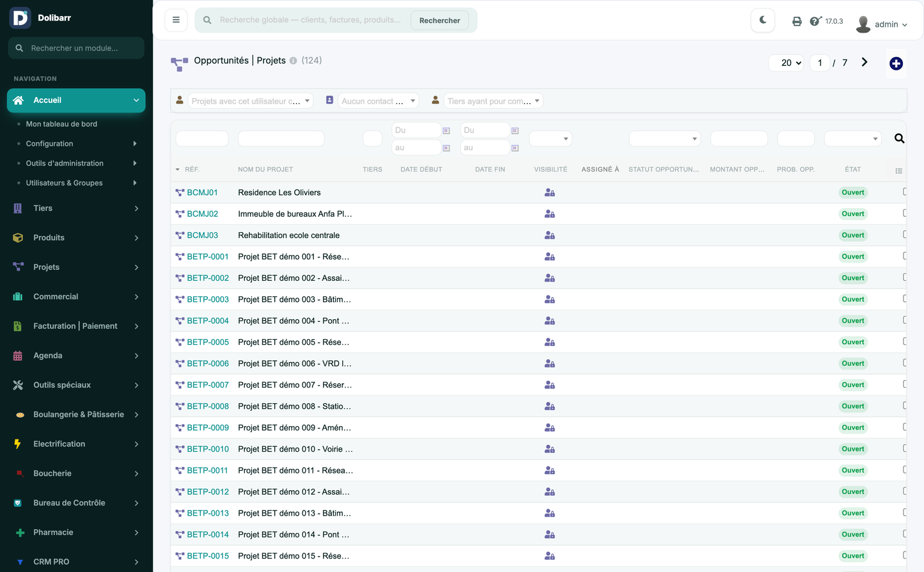Viewport: 924px width, 572px height.
Task: Select checkbox on BETP-0003 row
Action: click(x=905, y=299)
